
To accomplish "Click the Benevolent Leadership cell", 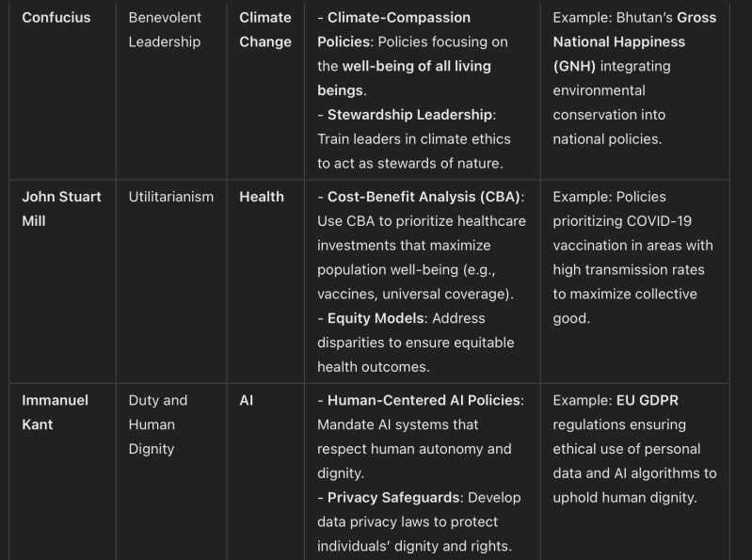I will click(x=164, y=30).
